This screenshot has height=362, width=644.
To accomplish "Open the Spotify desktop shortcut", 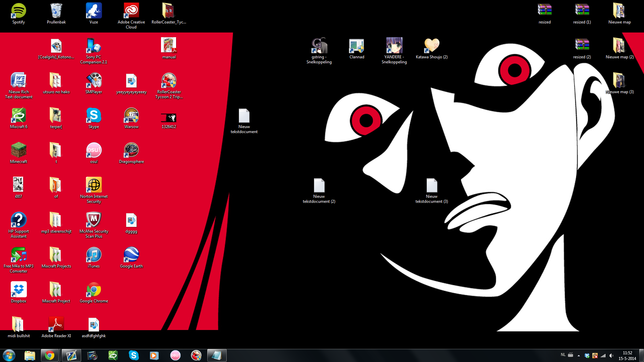I will coord(18,11).
